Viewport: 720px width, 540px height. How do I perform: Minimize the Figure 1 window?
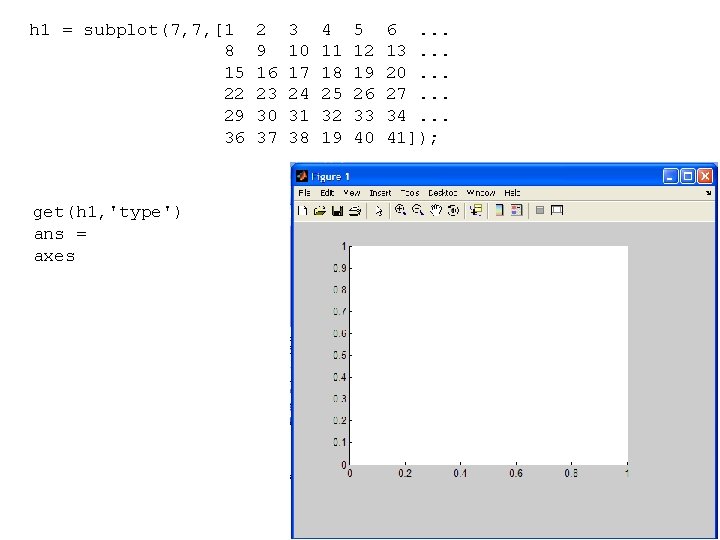(x=670, y=176)
